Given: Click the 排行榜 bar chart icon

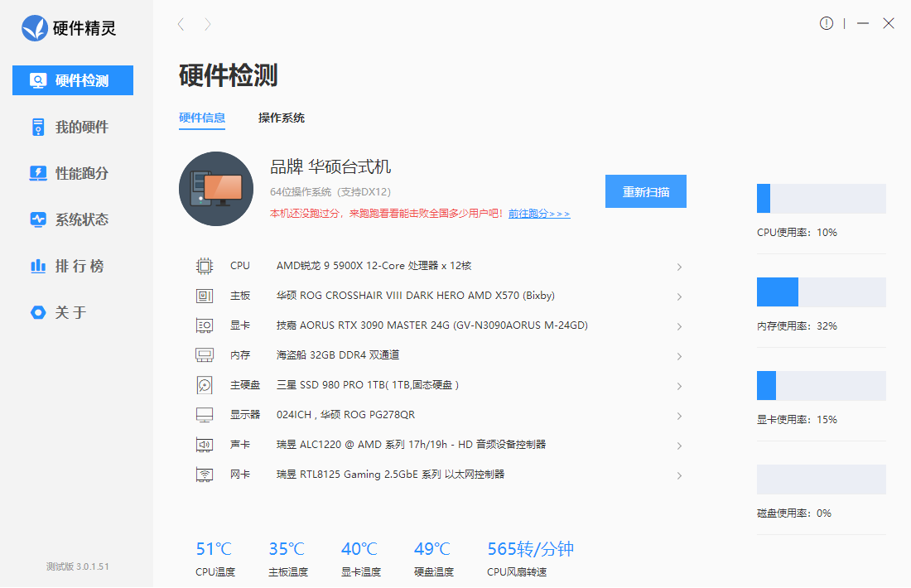Looking at the screenshot, I should (x=38, y=266).
